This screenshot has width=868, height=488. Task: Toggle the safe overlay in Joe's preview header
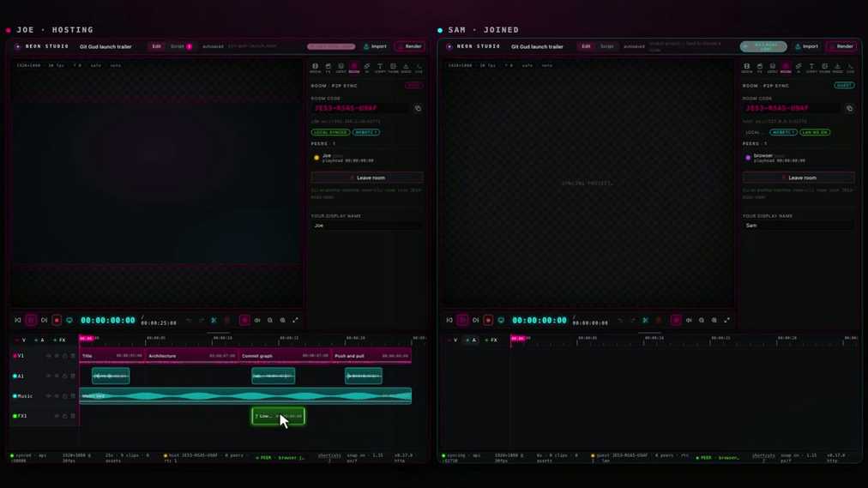pos(96,65)
